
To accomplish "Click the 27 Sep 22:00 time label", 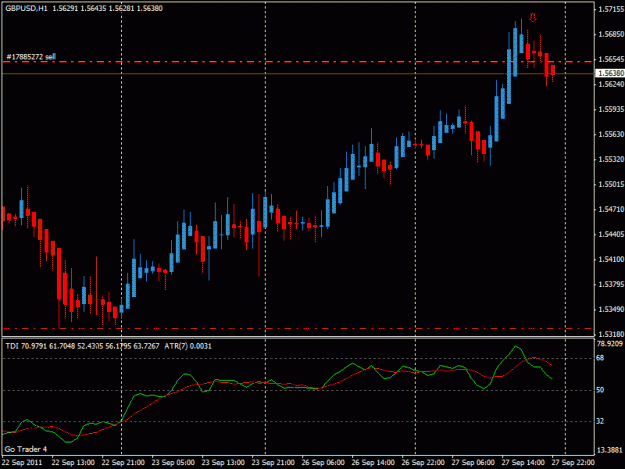I will (573, 463).
